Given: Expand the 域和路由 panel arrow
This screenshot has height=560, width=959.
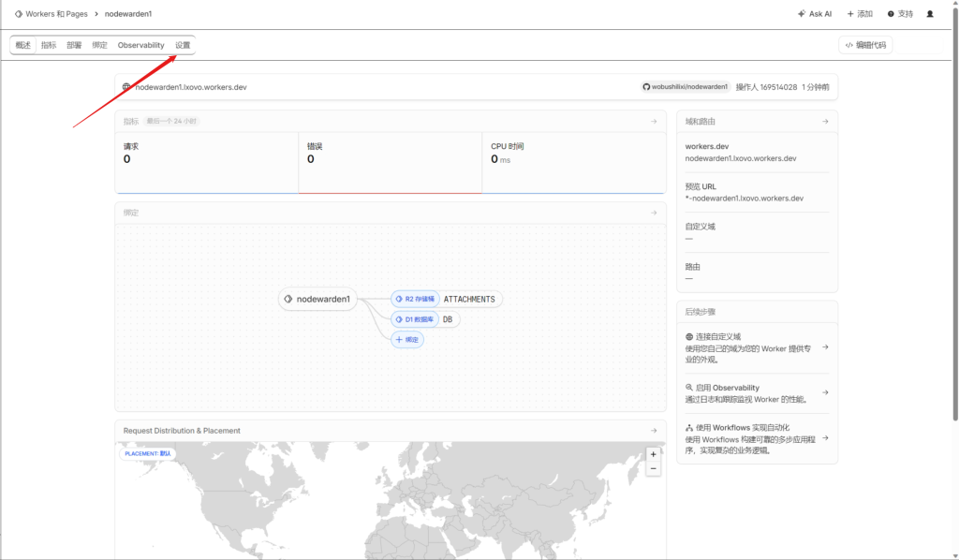Looking at the screenshot, I should (825, 121).
